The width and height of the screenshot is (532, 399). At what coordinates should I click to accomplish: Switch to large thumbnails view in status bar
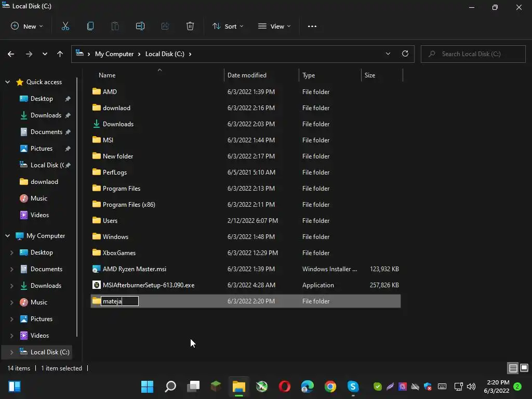tap(524, 368)
